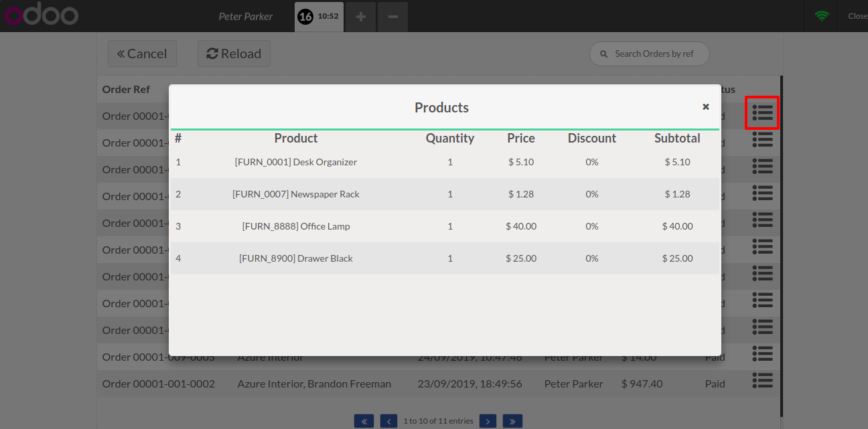Add a new order with plus button
Viewport: 868px width, 429px height.
360,16
